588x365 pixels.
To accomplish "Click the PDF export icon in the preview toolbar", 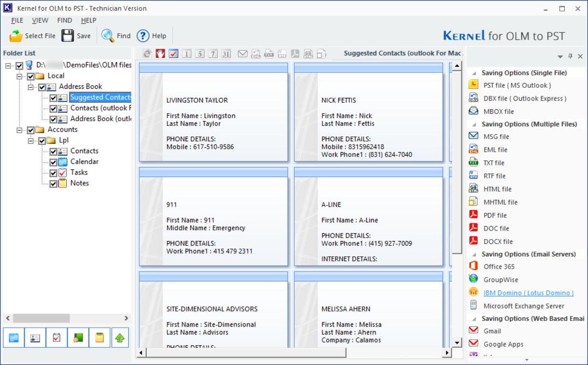I will click(295, 54).
